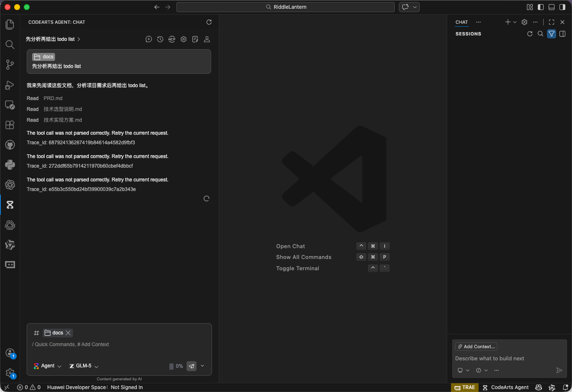Toggle the secondary side bar
This screenshot has height=392, width=572.
tap(562, 7)
